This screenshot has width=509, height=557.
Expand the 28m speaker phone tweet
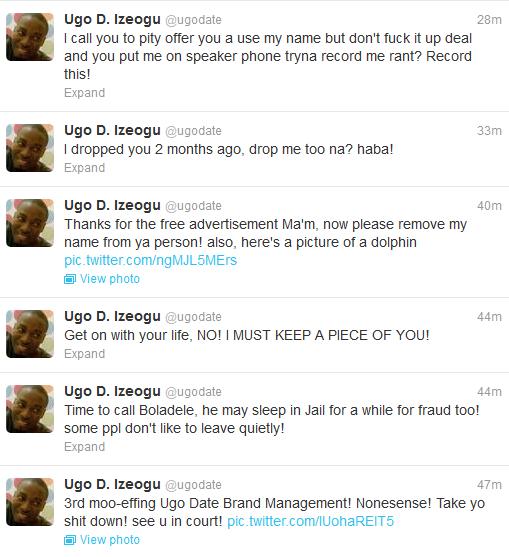click(85, 93)
